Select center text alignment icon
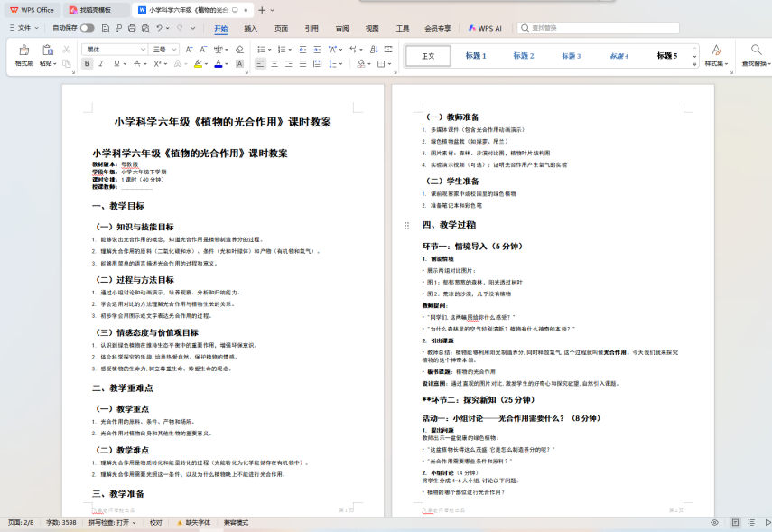772x532 pixels. pos(274,64)
